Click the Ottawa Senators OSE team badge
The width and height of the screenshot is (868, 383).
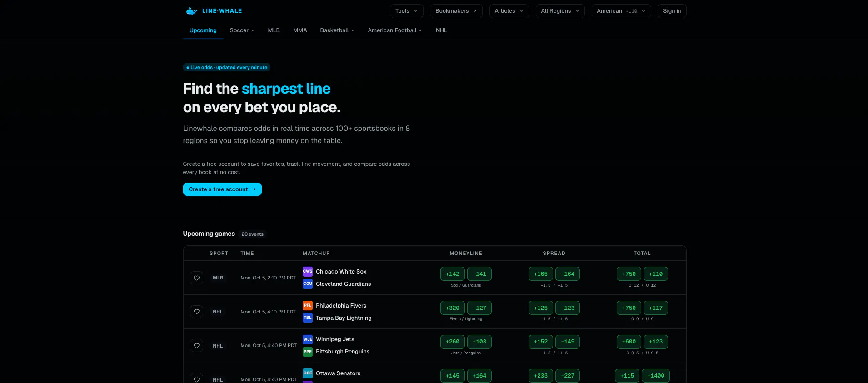[x=308, y=373]
